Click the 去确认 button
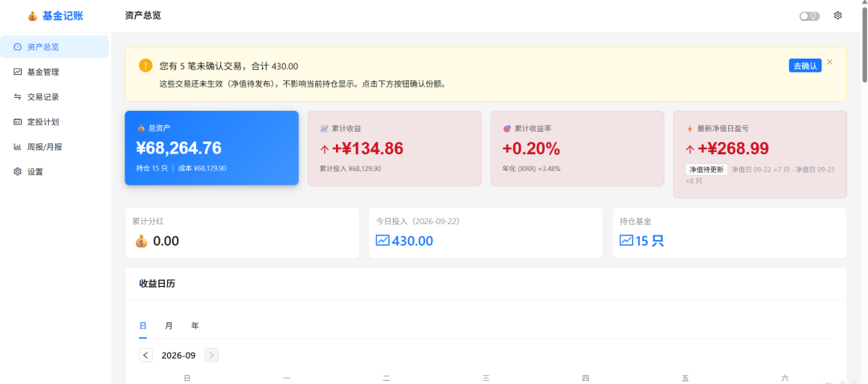 click(x=805, y=66)
